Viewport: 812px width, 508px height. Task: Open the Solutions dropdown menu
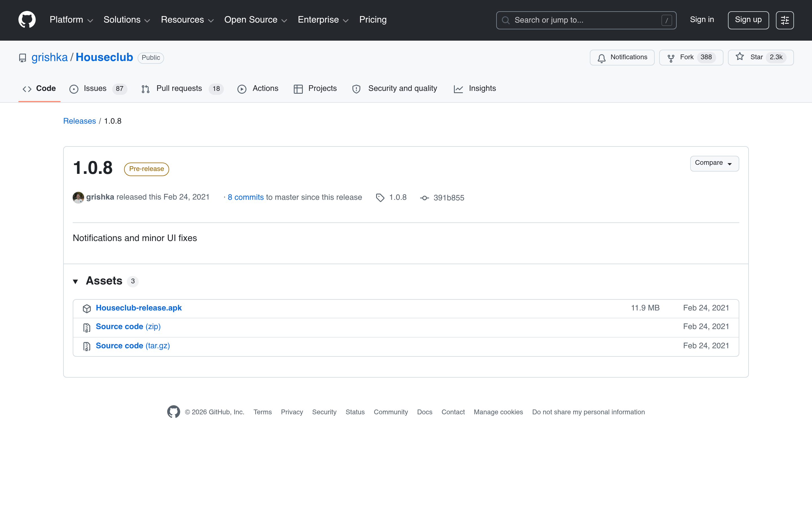[x=127, y=20]
